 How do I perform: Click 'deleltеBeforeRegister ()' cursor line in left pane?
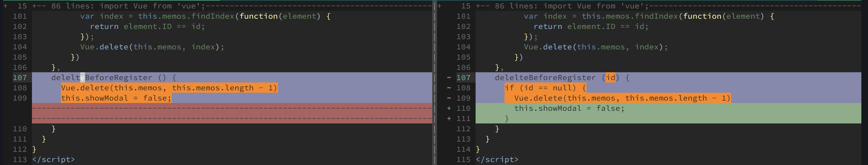point(108,77)
